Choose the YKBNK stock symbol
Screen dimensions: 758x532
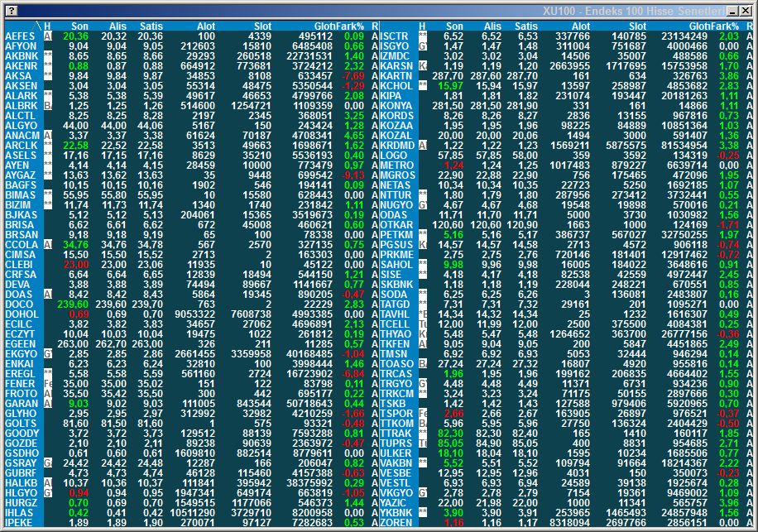(396, 513)
